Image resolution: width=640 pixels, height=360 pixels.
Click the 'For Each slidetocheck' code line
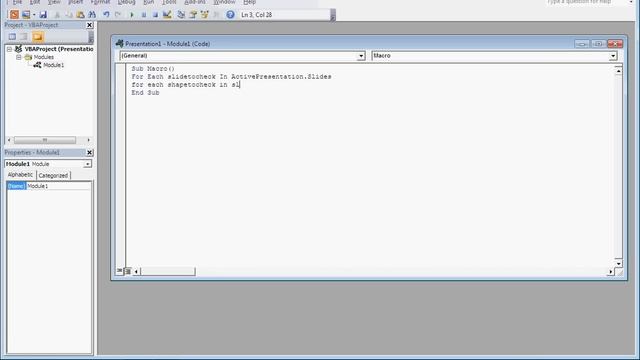click(231, 77)
